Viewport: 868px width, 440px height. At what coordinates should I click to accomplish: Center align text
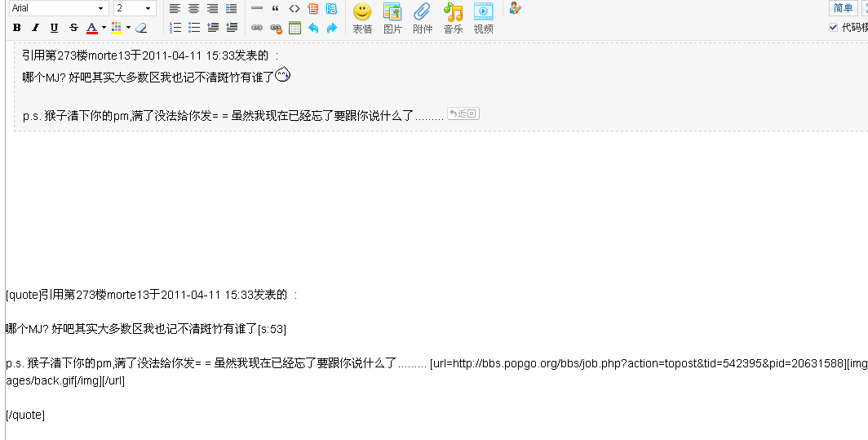[194, 8]
